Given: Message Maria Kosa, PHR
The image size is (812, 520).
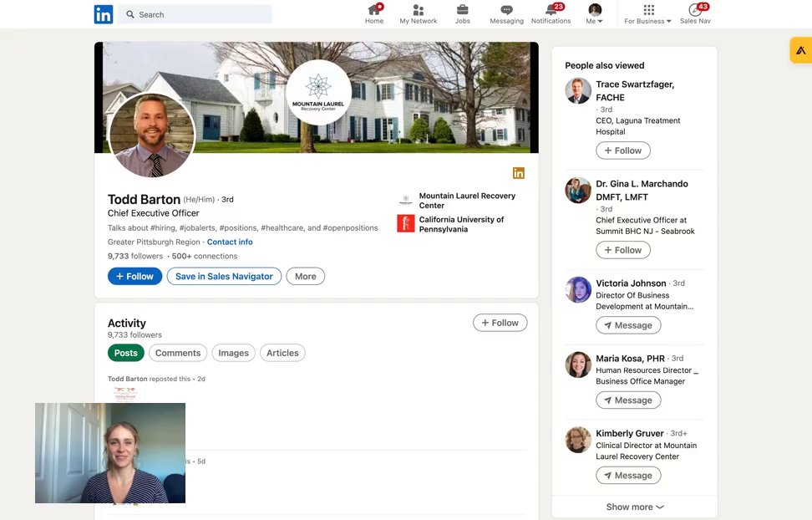Looking at the screenshot, I should pos(628,400).
